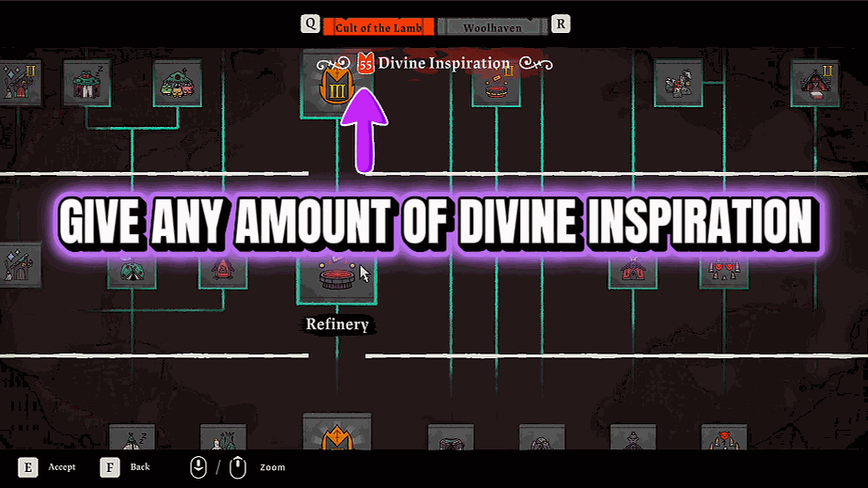This screenshot has width=868, height=488.
Task: Switch to the Cult of the Lamb tab
Action: 379,27
